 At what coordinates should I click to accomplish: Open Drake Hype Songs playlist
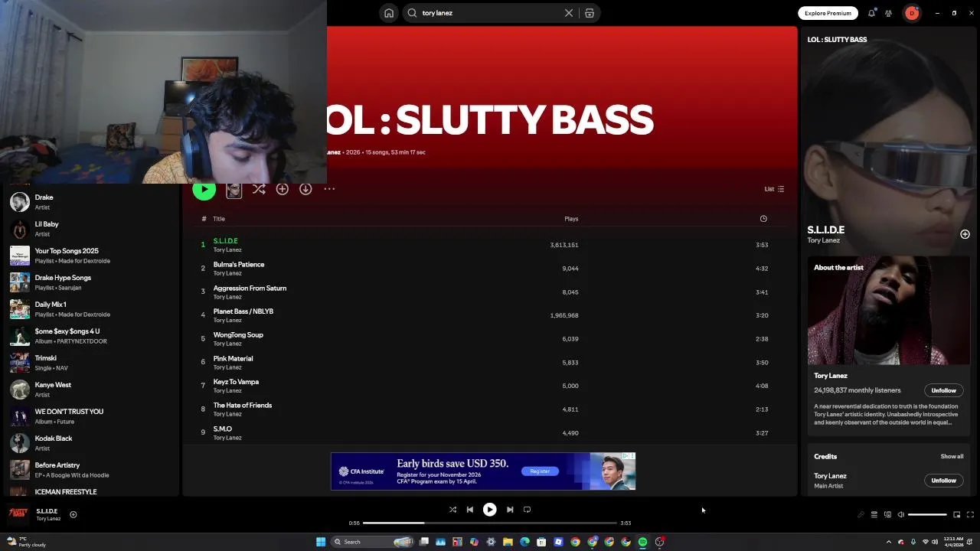(92, 282)
